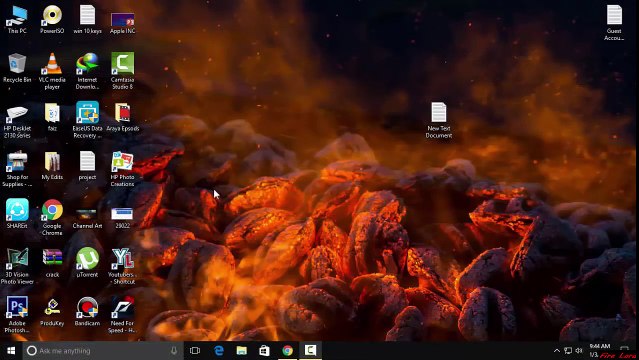
Task: Activate Cortana microphone in search box
Action: pos(174,351)
